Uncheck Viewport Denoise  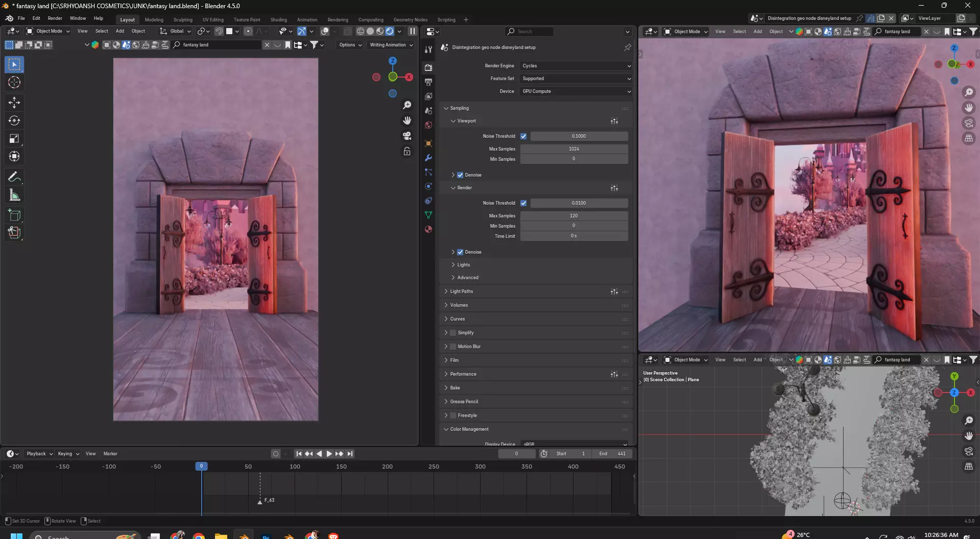point(460,175)
